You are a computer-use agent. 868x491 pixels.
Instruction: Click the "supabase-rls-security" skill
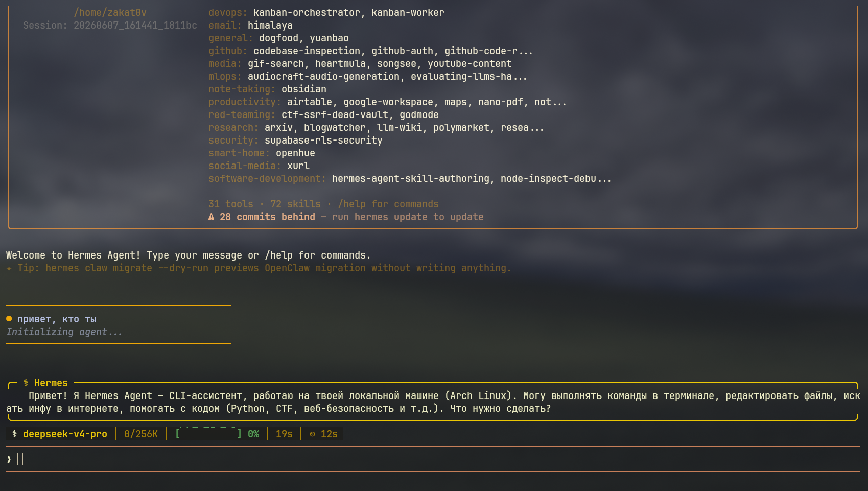323,141
